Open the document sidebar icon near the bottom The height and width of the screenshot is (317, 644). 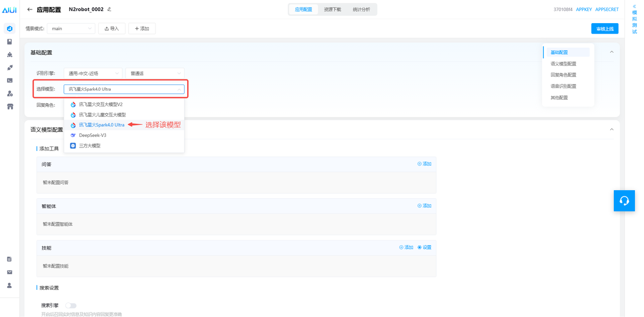coord(10,259)
